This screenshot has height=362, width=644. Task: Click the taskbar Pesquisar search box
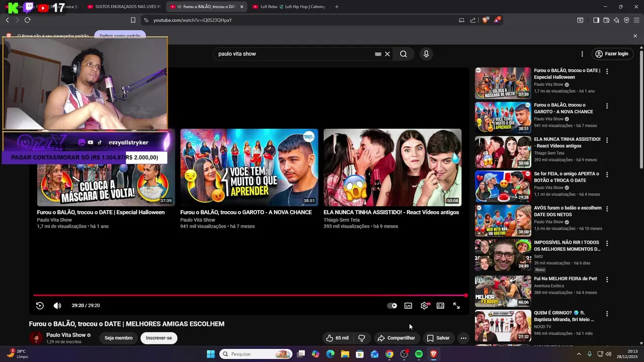point(256,354)
